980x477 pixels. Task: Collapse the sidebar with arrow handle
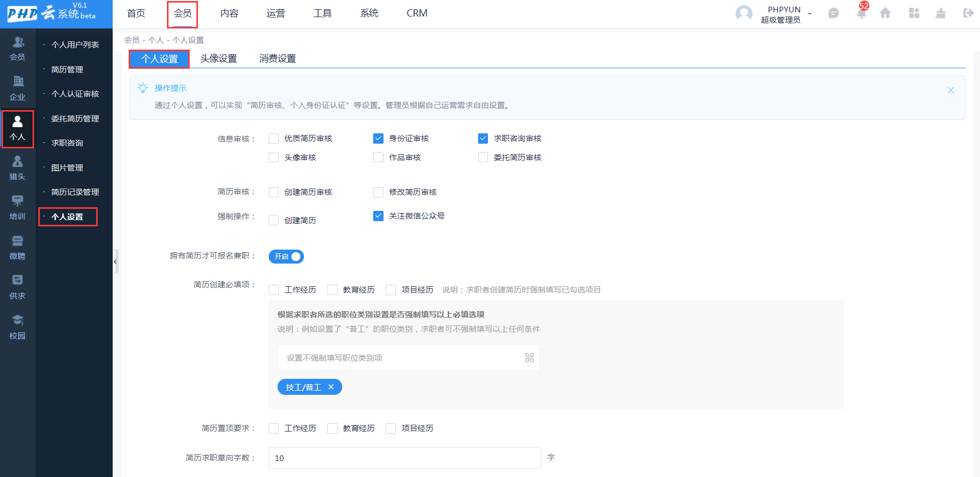[115, 261]
